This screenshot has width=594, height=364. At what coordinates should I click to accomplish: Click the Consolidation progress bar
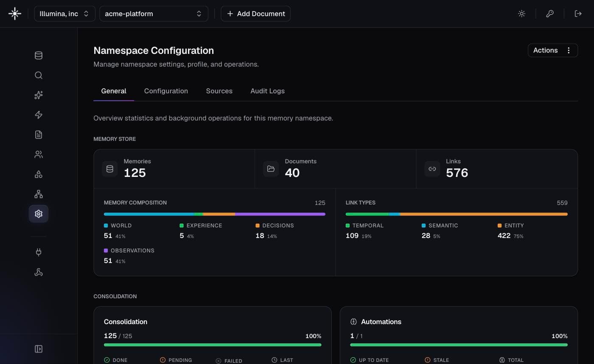tap(213, 345)
